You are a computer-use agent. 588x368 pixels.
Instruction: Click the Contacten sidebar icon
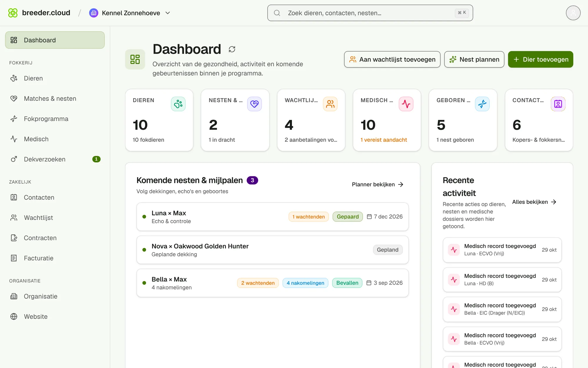[14, 198]
